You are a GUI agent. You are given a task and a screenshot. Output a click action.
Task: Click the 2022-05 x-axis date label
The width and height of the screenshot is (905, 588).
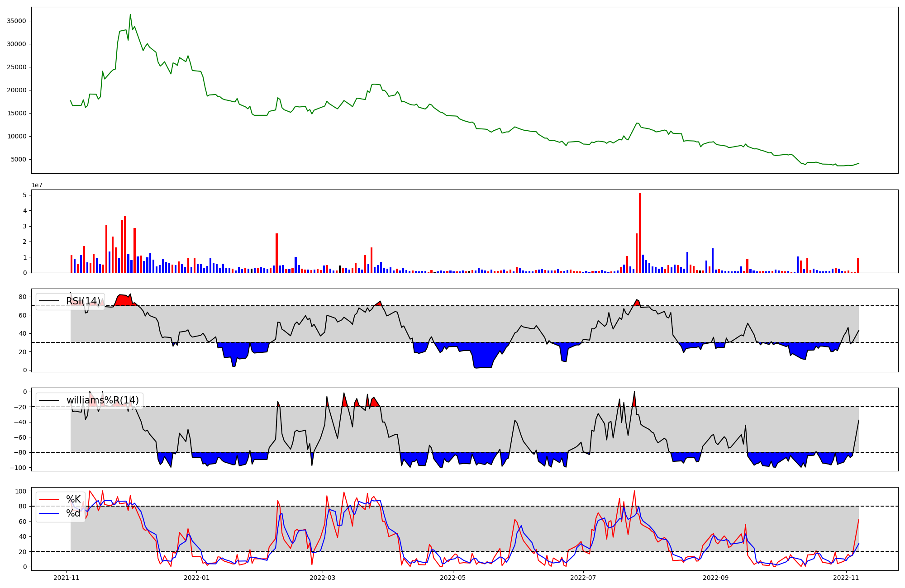point(453,578)
